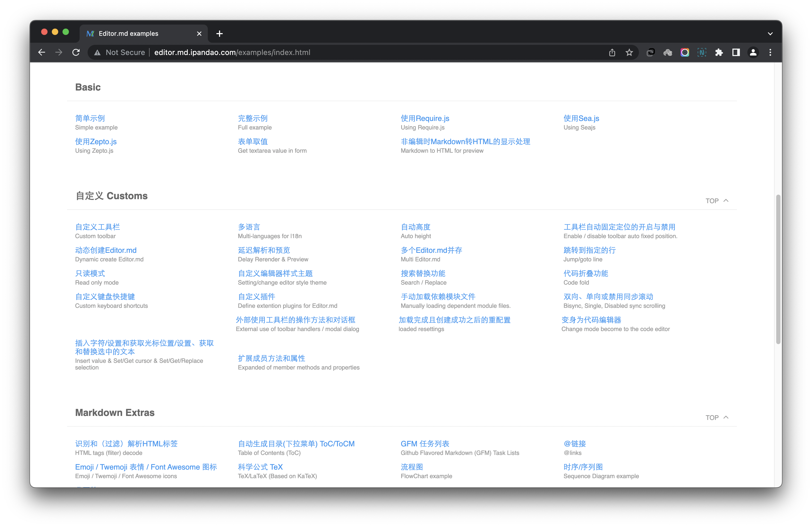Click the forward navigation arrow
This screenshot has width=812, height=527.
(x=59, y=52)
